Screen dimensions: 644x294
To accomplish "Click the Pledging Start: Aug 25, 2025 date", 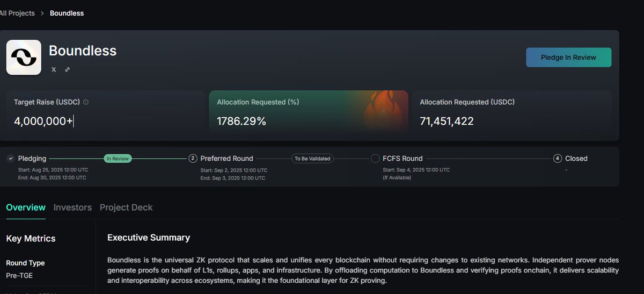I will click(x=53, y=170).
